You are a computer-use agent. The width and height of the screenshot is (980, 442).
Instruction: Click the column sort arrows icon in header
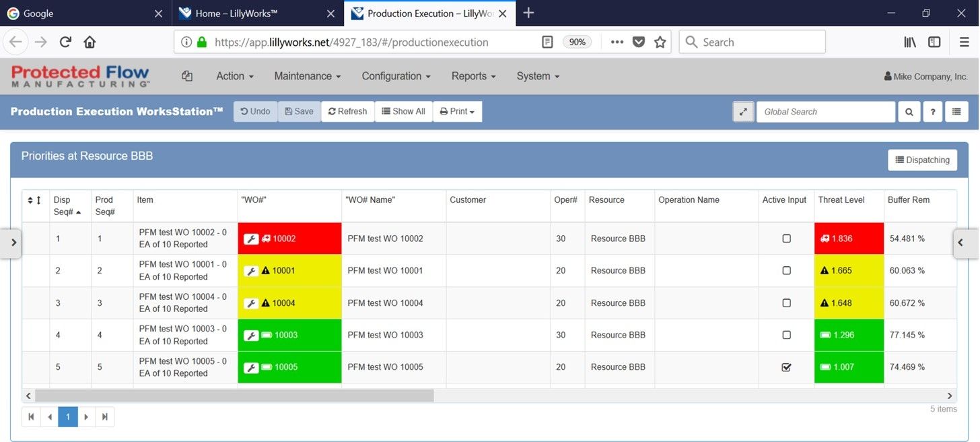click(34, 200)
